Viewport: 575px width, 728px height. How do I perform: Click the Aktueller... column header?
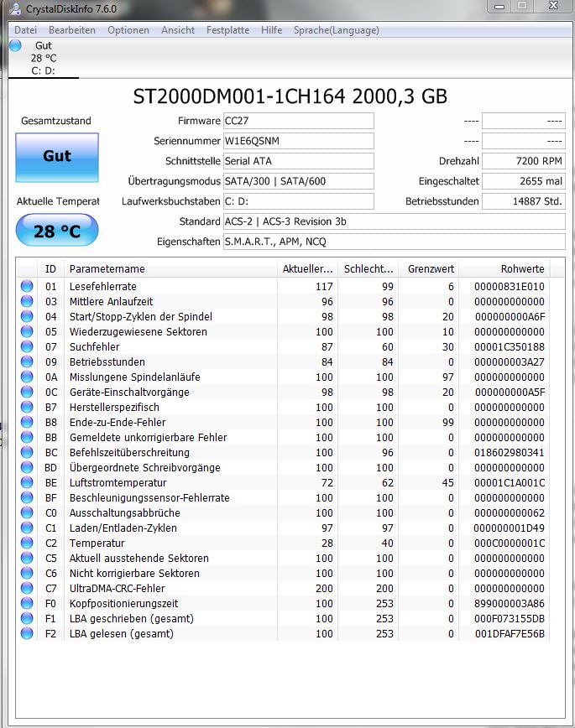tap(308, 269)
